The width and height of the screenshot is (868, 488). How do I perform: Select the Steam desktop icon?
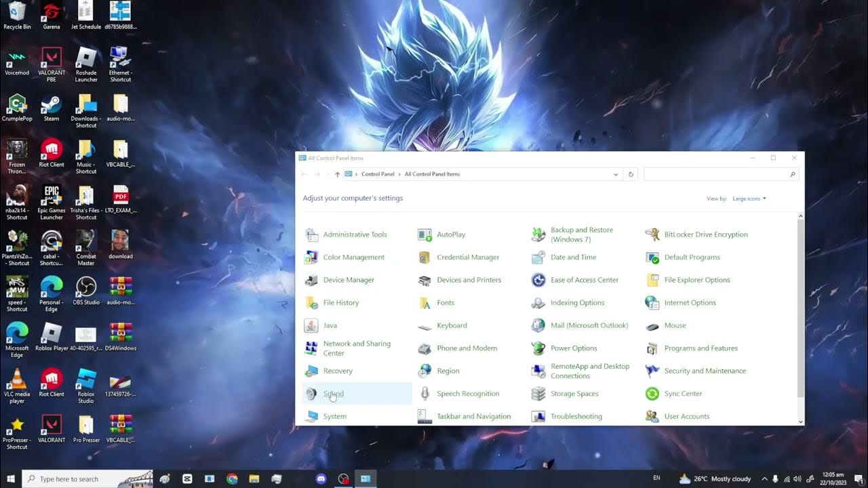point(52,108)
